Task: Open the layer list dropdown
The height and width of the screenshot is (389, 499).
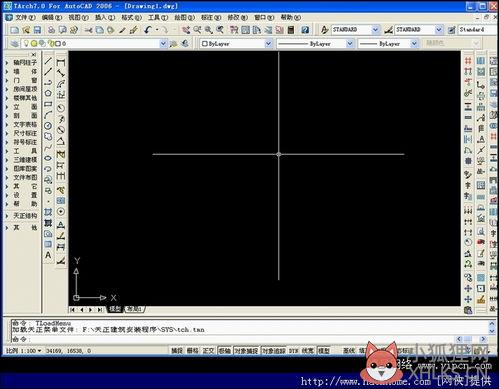Action: (x=94, y=44)
